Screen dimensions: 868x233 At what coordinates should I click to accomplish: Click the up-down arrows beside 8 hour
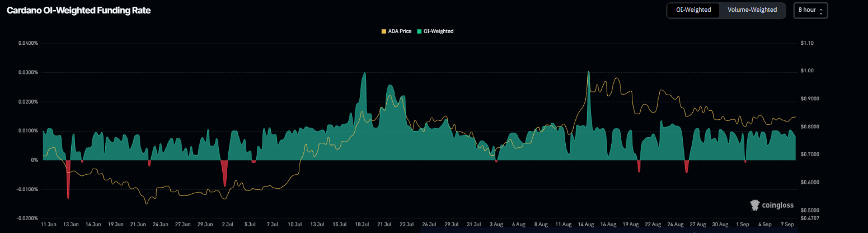tap(821, 11)
